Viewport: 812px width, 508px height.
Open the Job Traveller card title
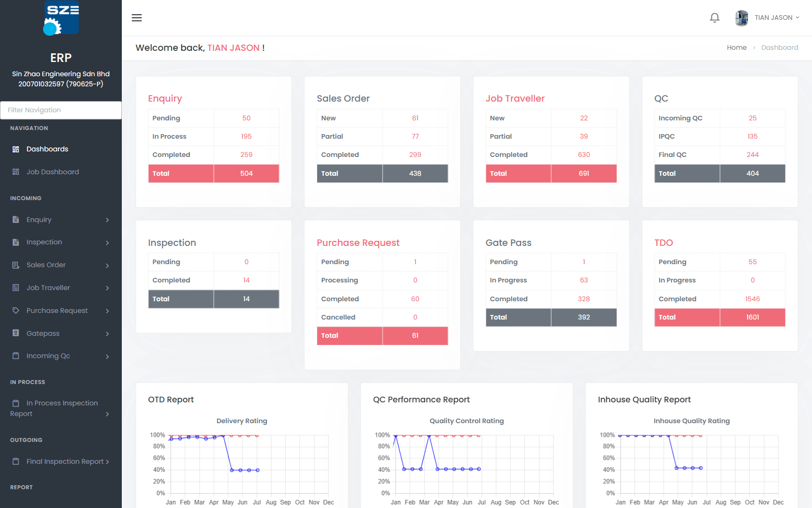pos(515,99)
